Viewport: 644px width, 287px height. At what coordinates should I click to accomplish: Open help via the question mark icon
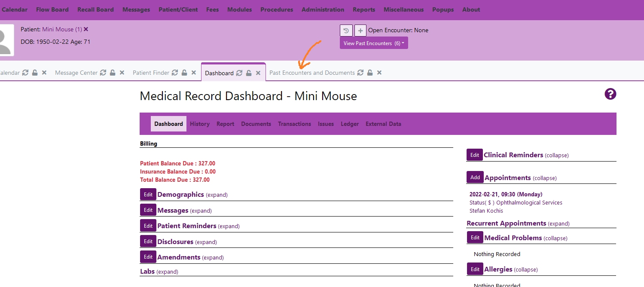(x=610, y=94)
